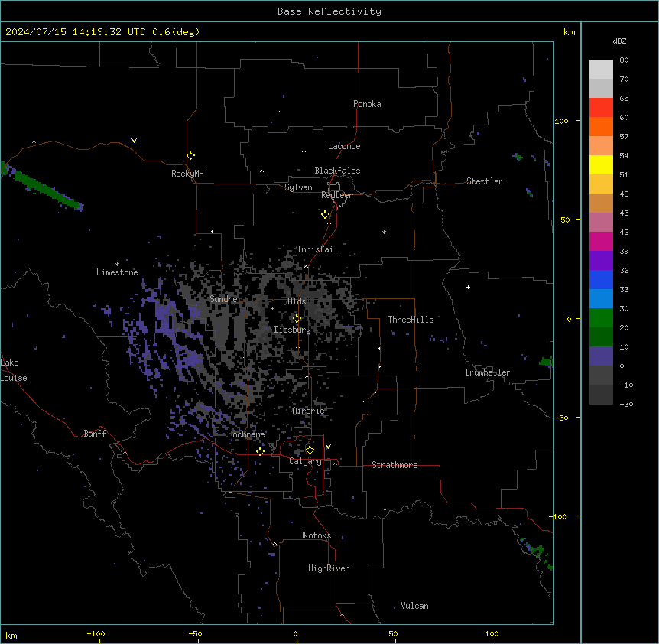This screenshot has width=659, height=644.
Task: Click the Sylvan label
Action: (x=298, y=187)
